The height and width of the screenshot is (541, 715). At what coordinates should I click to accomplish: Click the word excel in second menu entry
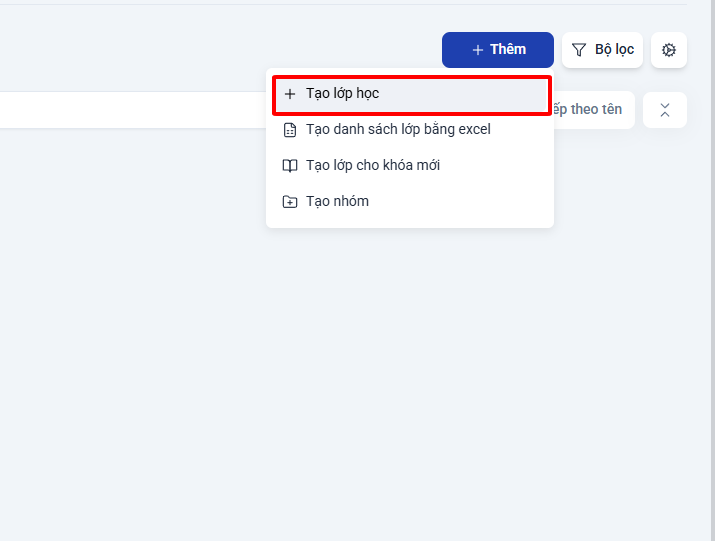474,130
